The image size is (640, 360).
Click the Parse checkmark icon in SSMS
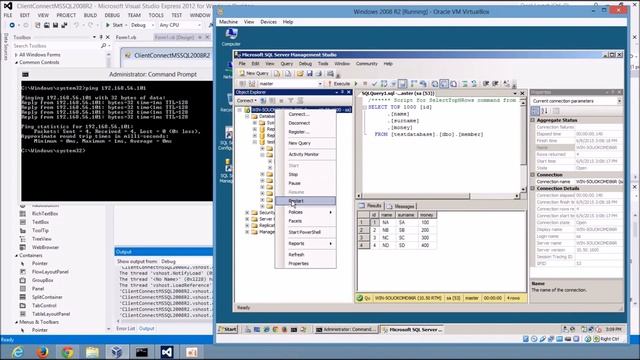pyautogui.click(x=374, y=84)
